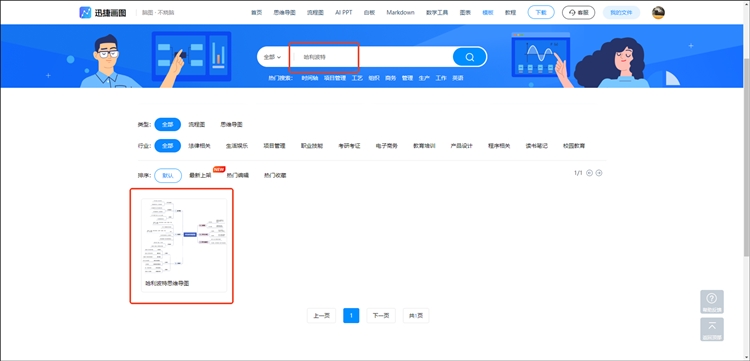Select hot search term 商务
The width and height of the screenshot is (750, 361).
coord(391,78)
